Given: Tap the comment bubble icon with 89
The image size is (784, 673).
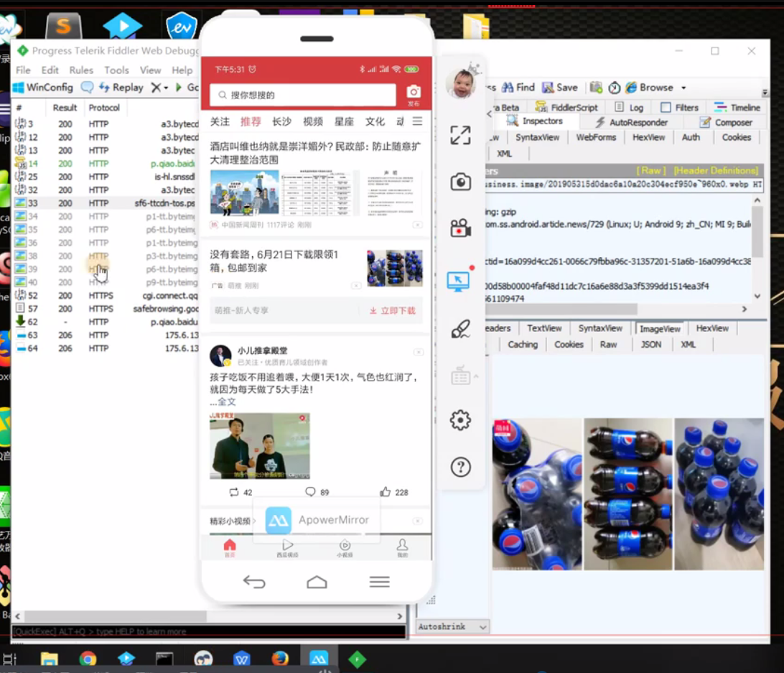Looking at the screenshot, I should coord(310,492).
